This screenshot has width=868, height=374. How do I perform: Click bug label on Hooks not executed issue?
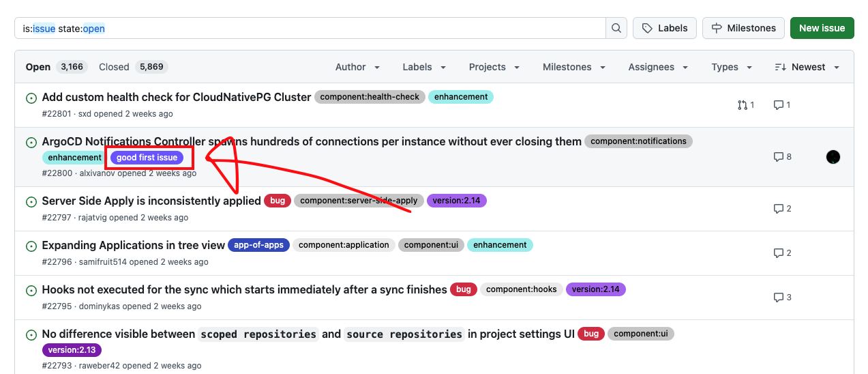click(464, 289)
